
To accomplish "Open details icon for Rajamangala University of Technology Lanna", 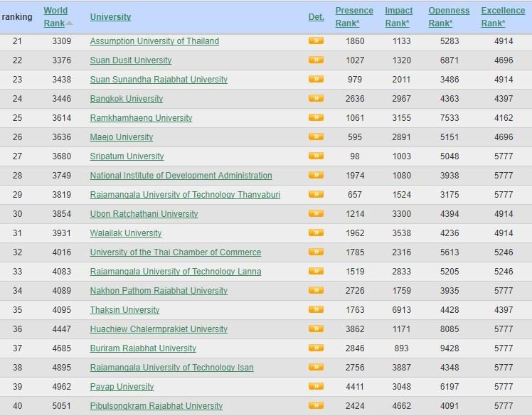I will pos(316,271).
